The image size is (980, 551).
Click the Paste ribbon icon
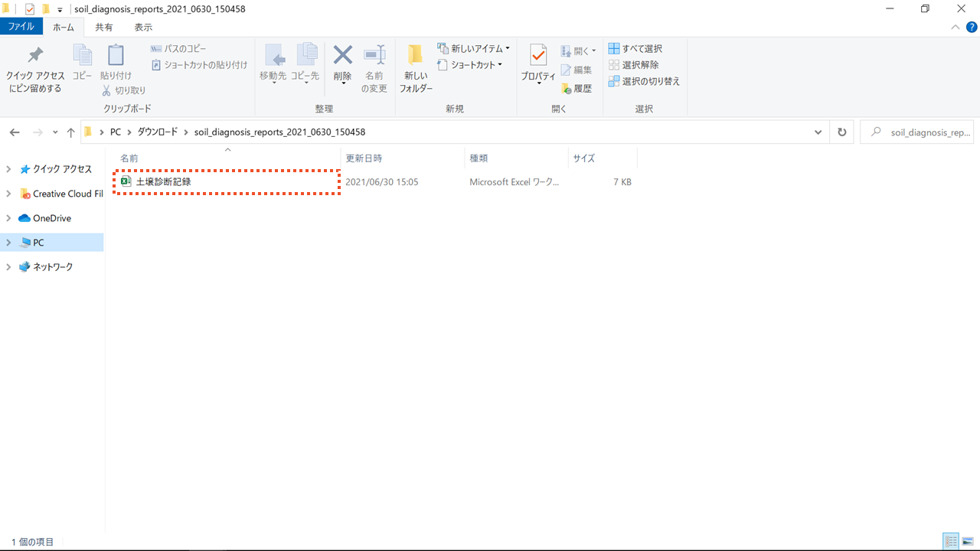[x=116, y=62]
